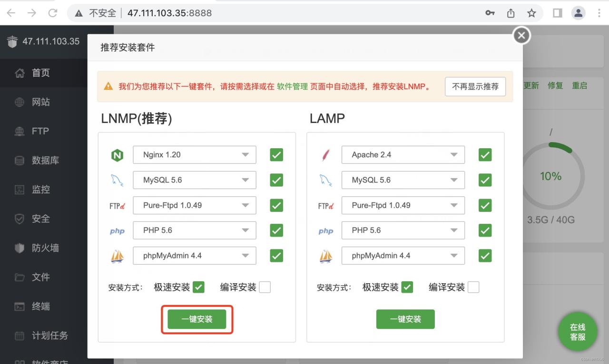Click the browser forward arrow
Image resolution: width=609 pixels, height=364 pixels.
32,13
